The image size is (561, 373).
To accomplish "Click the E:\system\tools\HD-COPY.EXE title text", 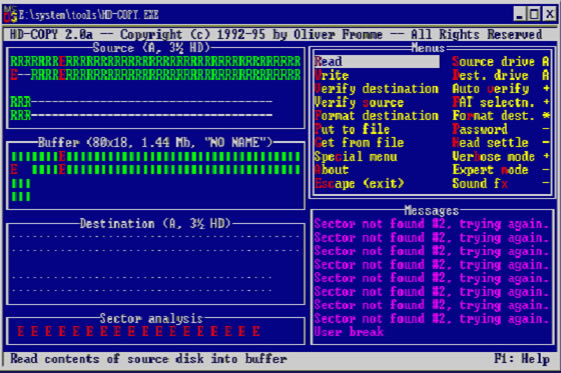I will (89, 15).
